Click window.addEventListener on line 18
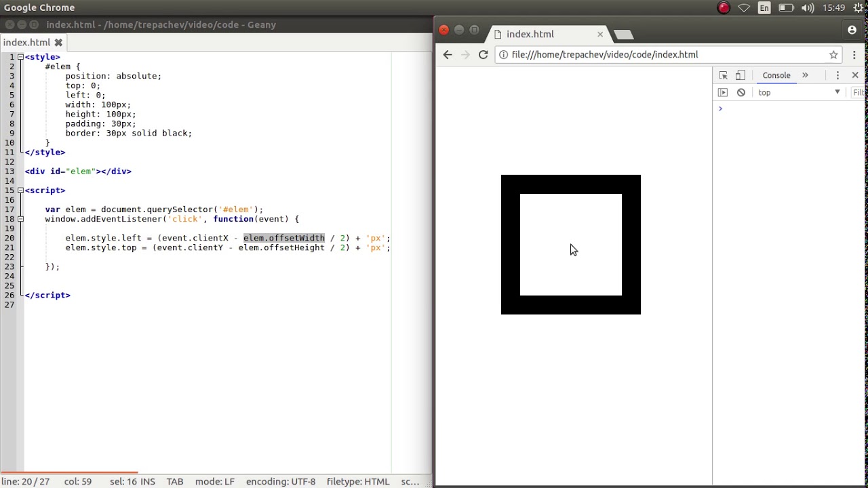Screen dimensions: 868x488 (x=104, y=219)
